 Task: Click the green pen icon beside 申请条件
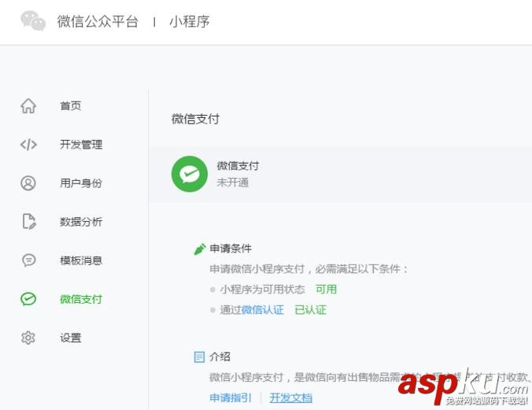(200, 249)
